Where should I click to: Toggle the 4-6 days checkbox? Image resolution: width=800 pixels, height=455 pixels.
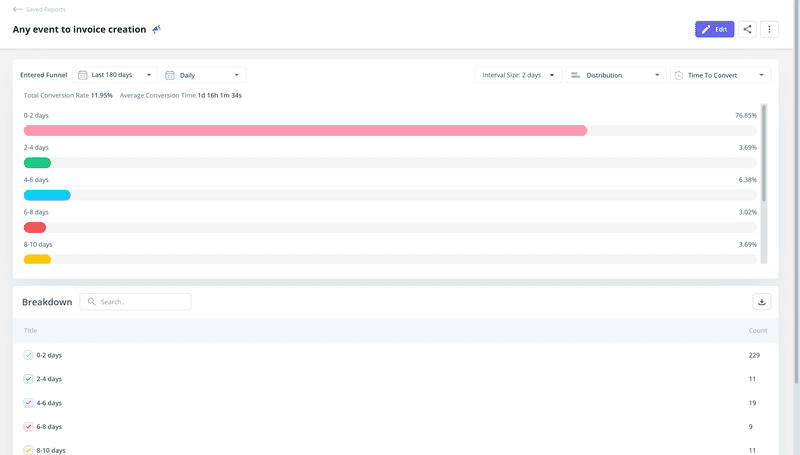29,403
